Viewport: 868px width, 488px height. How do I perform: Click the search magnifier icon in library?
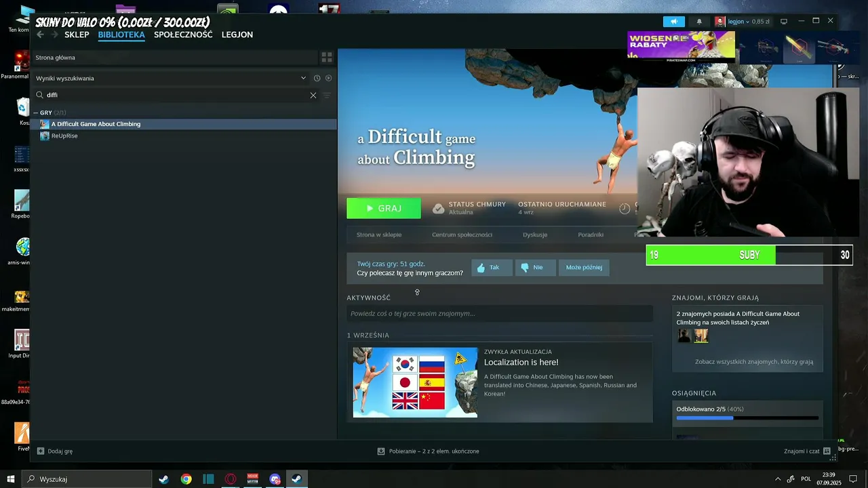(x=40, y=95)
